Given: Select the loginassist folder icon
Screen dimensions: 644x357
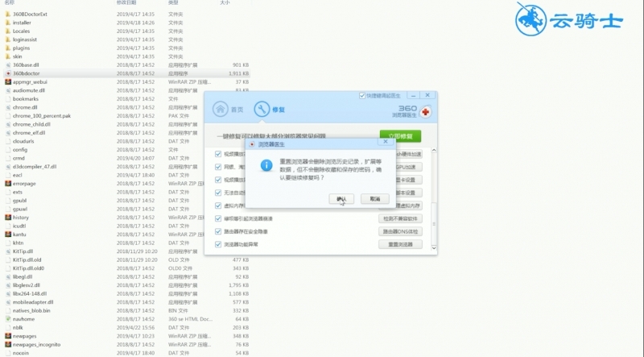Looking at the screenshot, I should [8, 39].
